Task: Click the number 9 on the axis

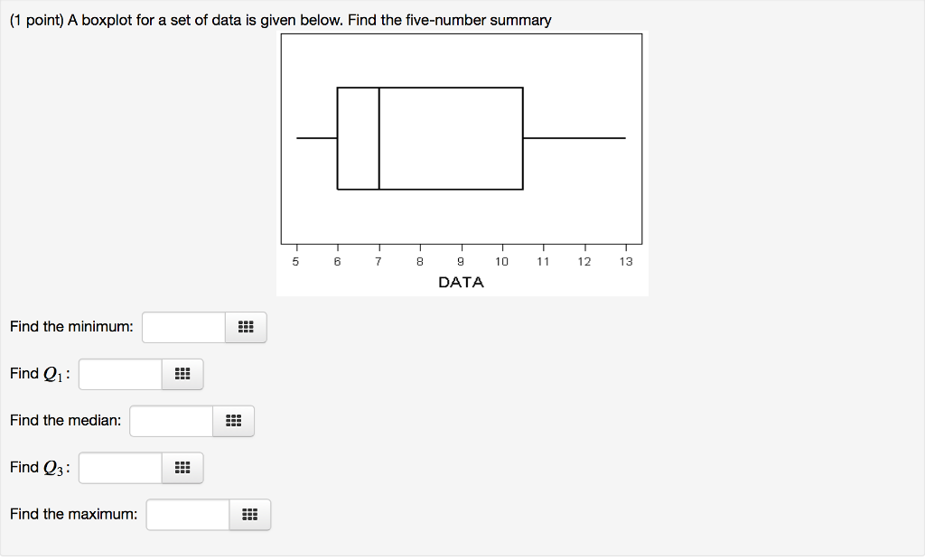Action: tap(461, 261)
